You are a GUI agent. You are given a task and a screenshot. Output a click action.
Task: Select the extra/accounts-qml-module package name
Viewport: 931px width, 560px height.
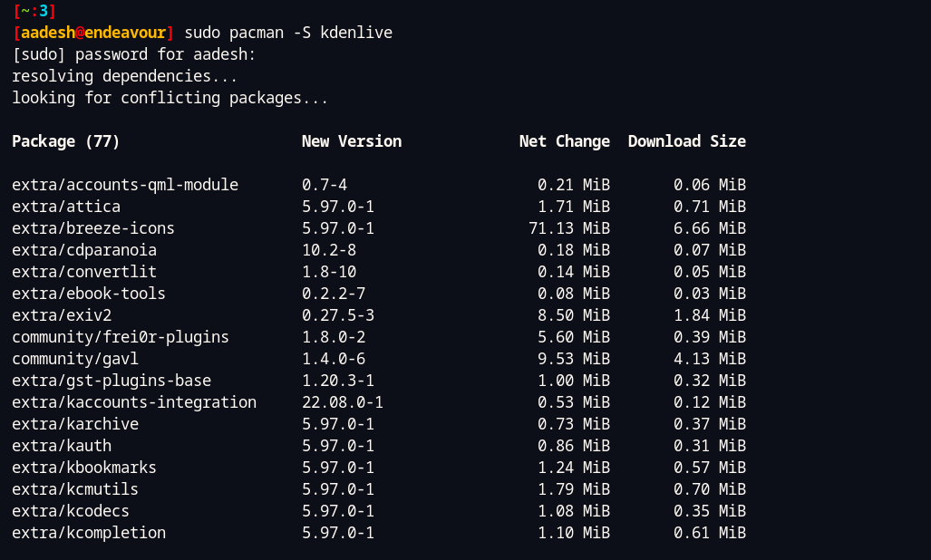[x=125, y=185]
